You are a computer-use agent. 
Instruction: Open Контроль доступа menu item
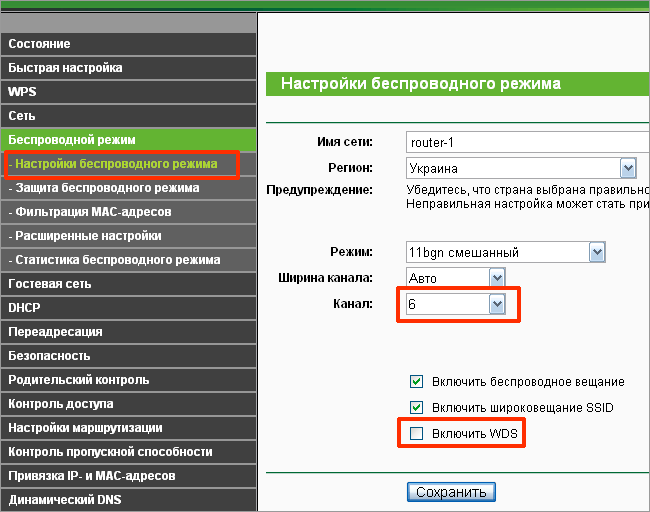(128, 404)
